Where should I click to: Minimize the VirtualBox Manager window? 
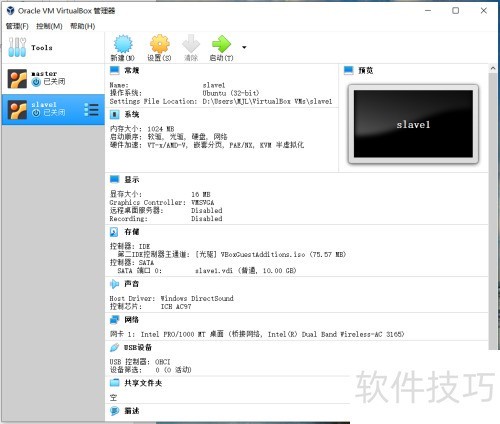point(428,11)
